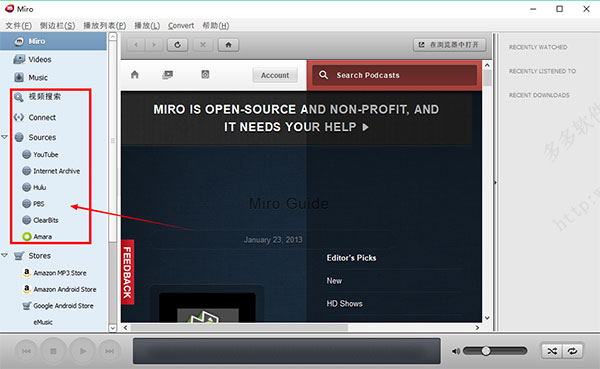Open video search (视频搜索)
The image size is (600, 369).
pos(45,97)
